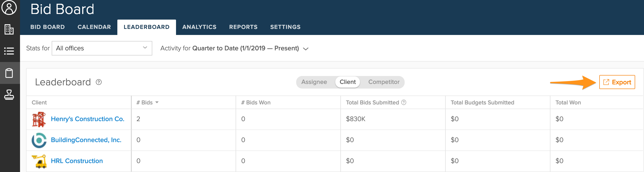The image size is (644, 172).
Task: Click the Total Won column header
Action: (x=568, y=102)
